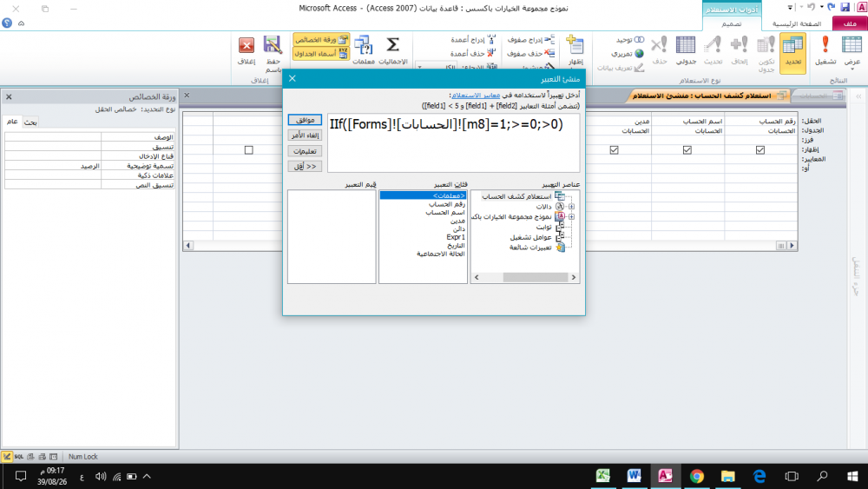
Task: Switch to the الحسابات document tab
Action: pos(821,96)
